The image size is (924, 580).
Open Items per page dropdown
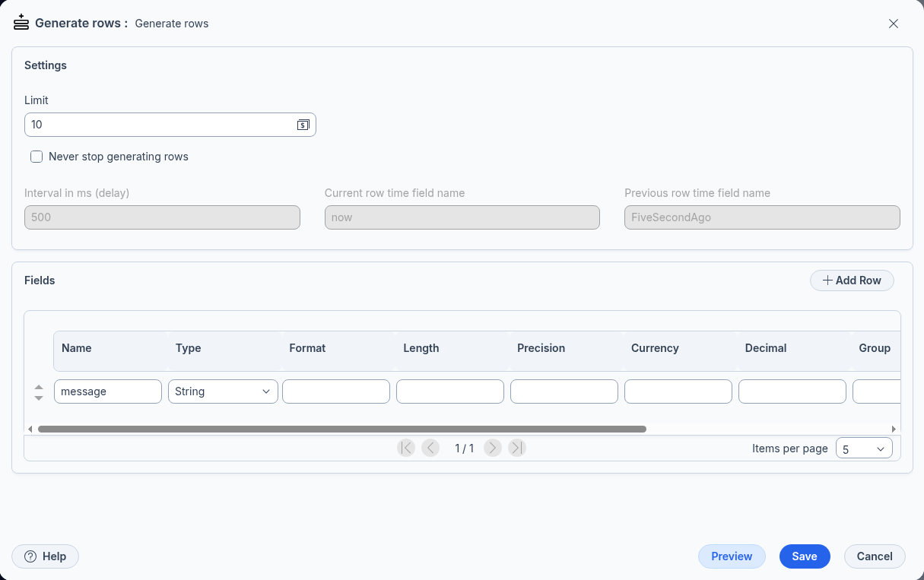(864, 448)
